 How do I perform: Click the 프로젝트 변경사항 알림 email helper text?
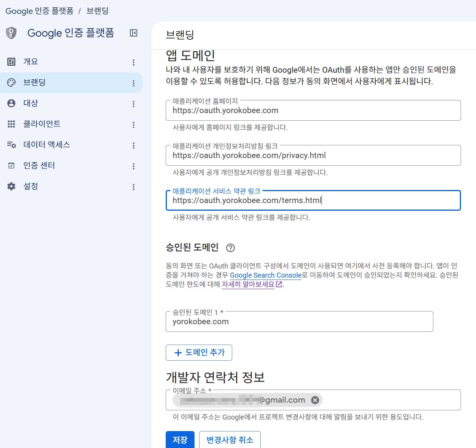298,417
